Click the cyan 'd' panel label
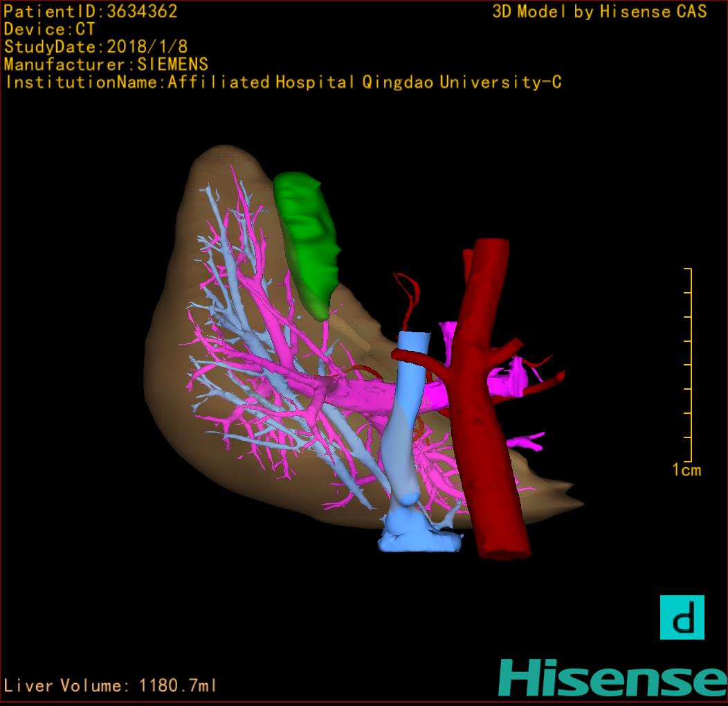This screenshot has height=706, width=728. 682,617
